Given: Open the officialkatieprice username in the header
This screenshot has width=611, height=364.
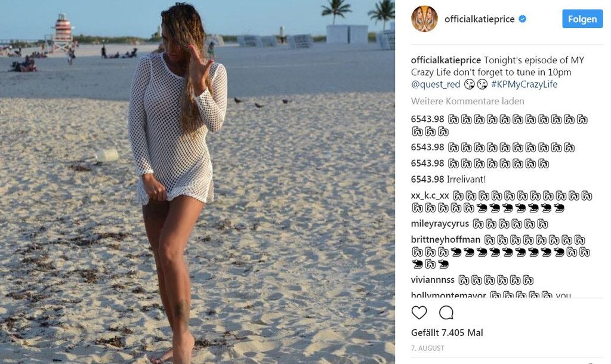Looking at the screenshot, I should point(479,18).
